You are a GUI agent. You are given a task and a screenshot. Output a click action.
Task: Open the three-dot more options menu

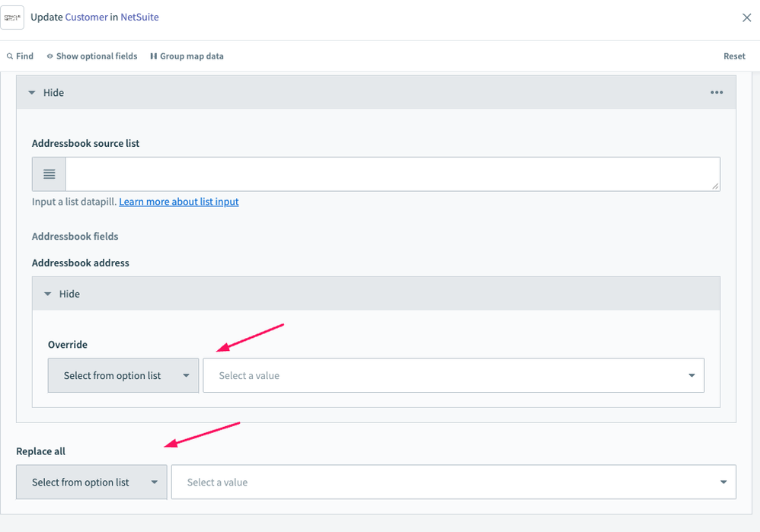click(717, 93)
